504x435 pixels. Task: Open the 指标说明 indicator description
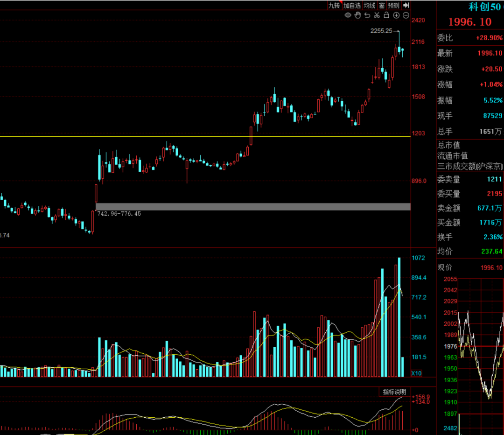394,392
